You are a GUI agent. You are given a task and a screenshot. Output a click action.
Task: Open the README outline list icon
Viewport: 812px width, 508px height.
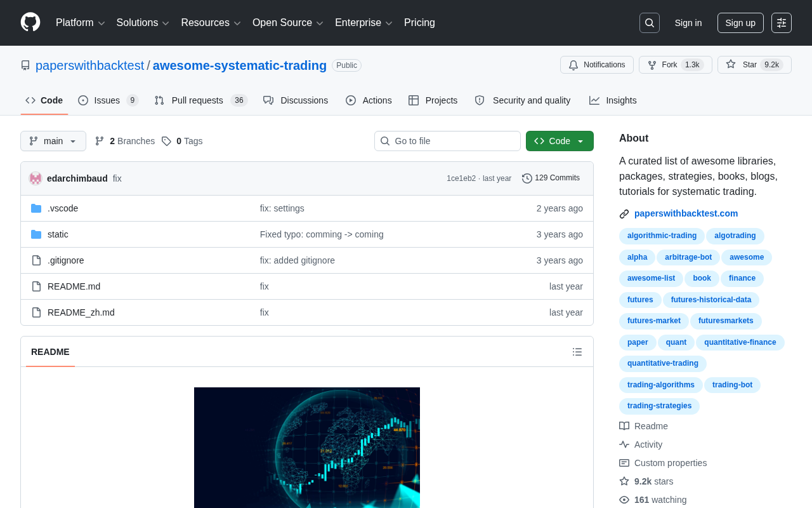pos(577,352)
